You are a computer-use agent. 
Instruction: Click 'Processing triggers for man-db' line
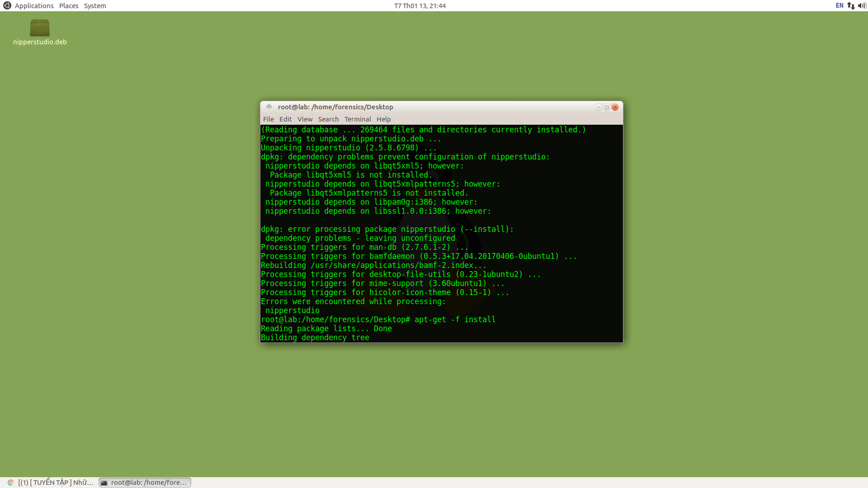pos(365,247)
